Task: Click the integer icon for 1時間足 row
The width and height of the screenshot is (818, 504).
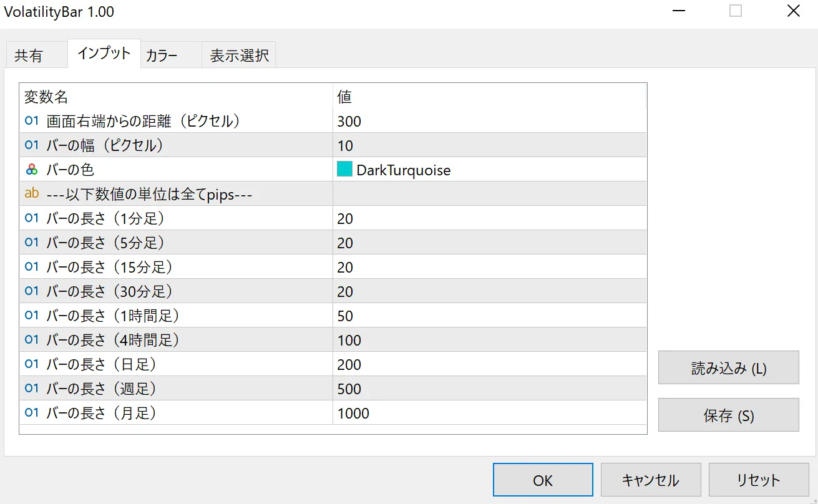Action: click(32, 316)
